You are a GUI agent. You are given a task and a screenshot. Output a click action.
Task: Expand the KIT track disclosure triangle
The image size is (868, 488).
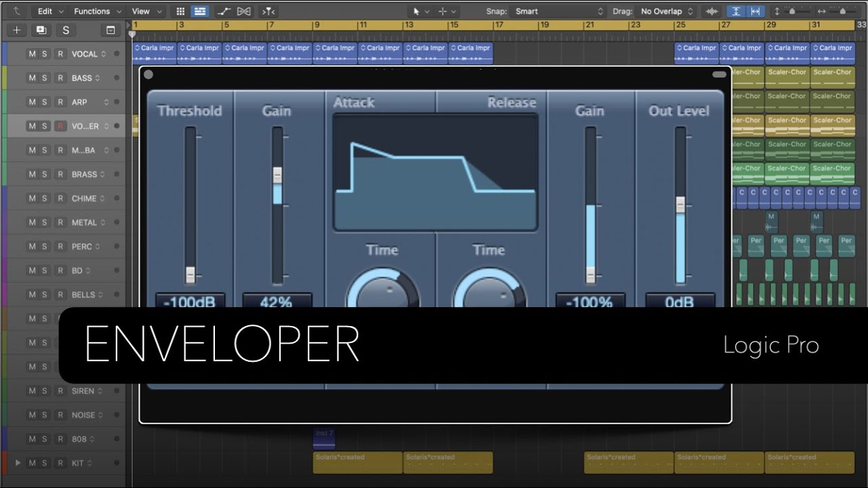(x=18, y=463)
